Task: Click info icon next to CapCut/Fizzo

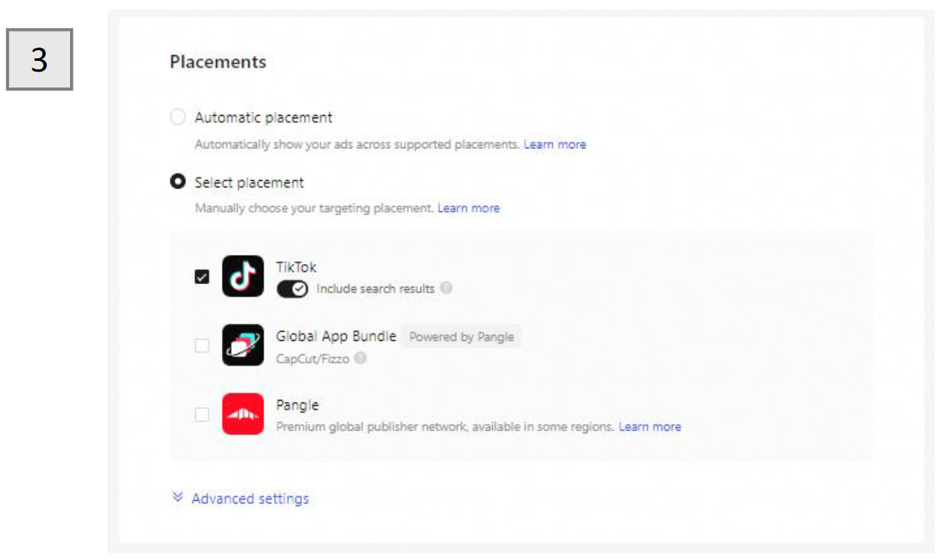Action: coord(360,358)
